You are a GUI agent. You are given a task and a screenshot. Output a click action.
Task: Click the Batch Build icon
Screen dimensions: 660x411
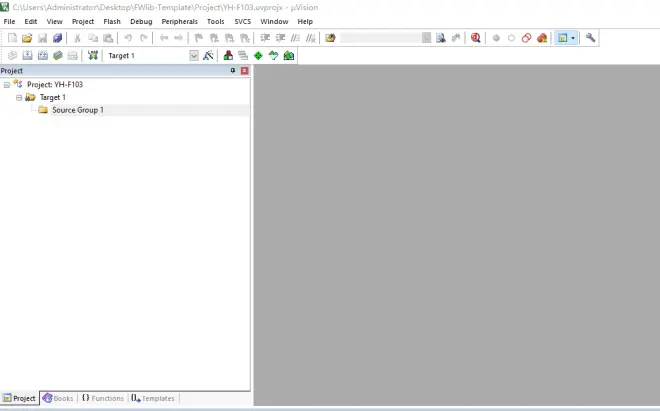coord(58,56)
